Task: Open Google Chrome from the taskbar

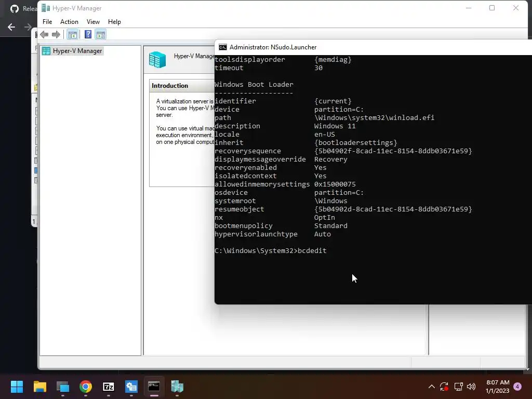Action: 86,387
